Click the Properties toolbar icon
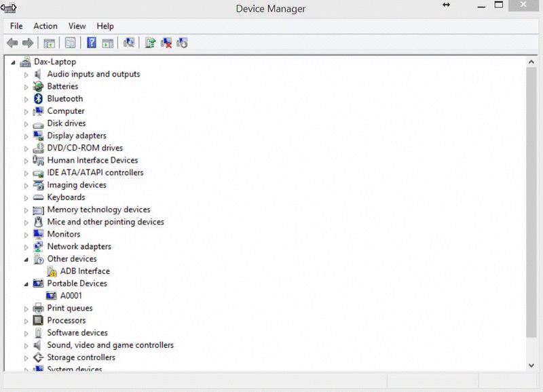This screenshot has height=392, width=543. pyautogui.click(x=70, y=43)
